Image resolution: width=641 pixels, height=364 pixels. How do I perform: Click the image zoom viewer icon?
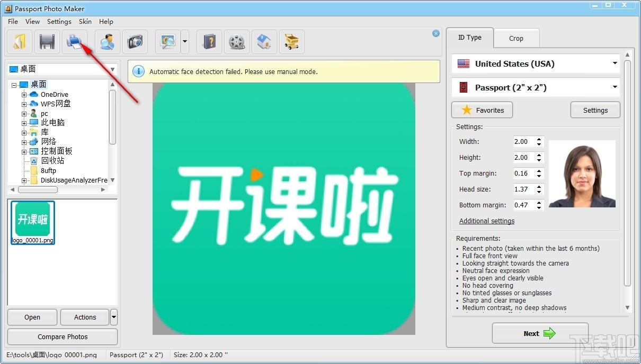point(168,42)
